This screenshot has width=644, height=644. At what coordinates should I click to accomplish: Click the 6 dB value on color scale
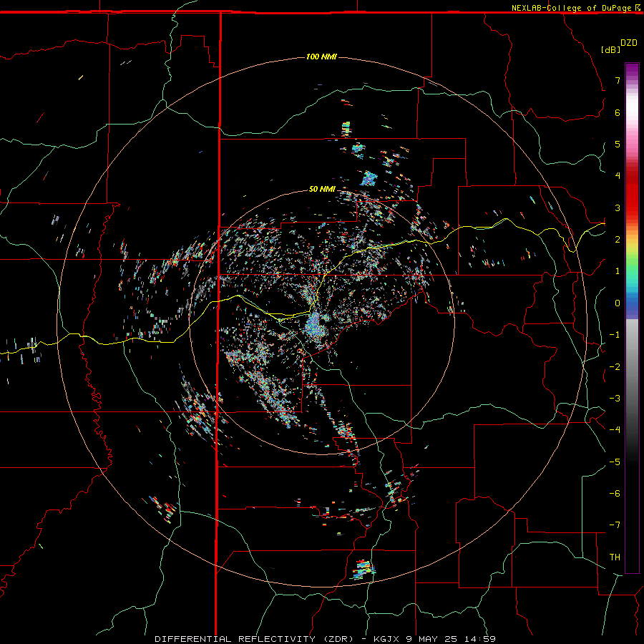click(618, 112)
